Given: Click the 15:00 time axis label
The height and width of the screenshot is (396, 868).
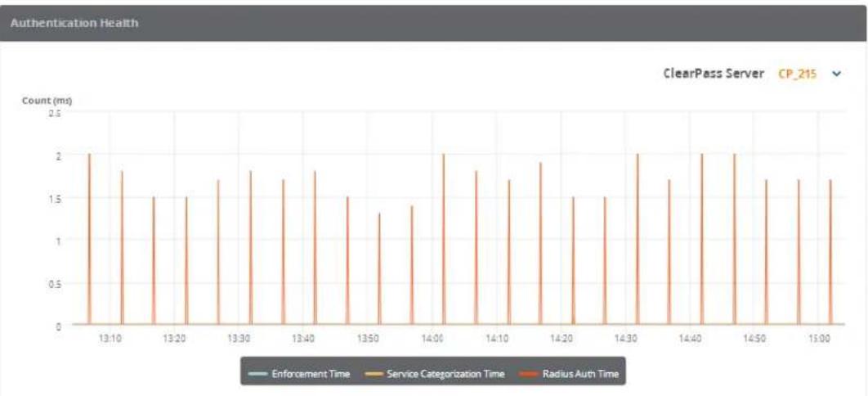Looking at the screenshot, I should 819,337.
